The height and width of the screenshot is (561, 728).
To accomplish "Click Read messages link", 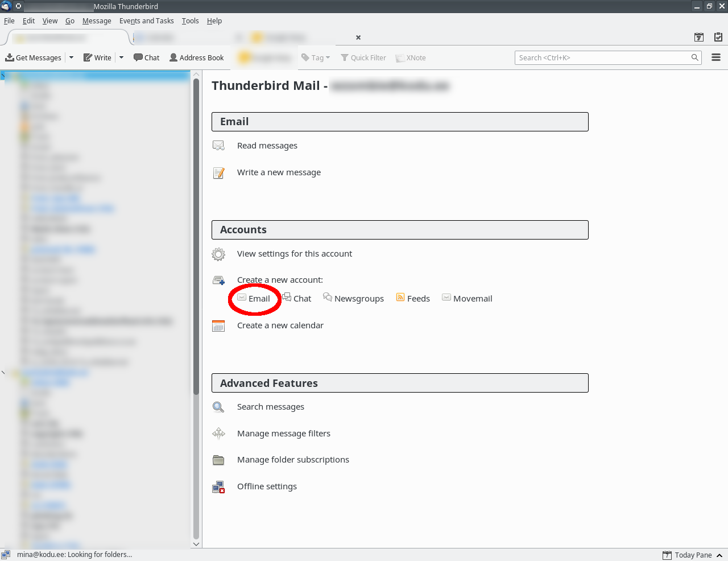I will click(x=267, y=146).
